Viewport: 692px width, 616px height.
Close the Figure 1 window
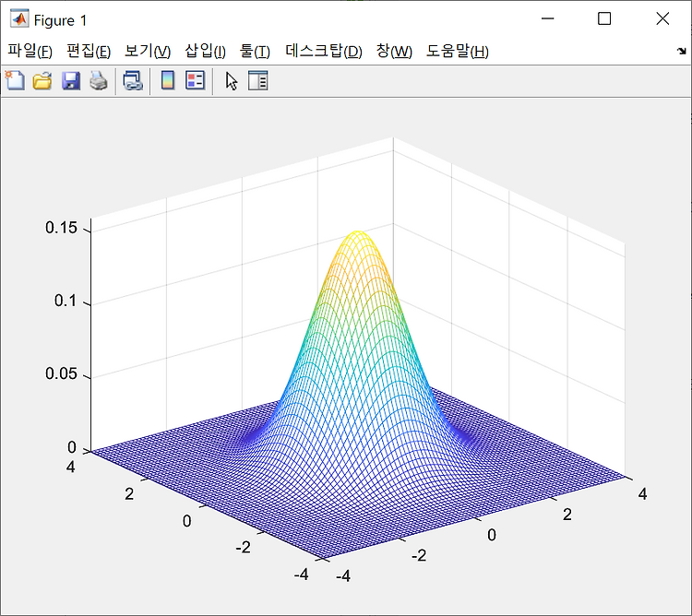(x=662, y=18)
